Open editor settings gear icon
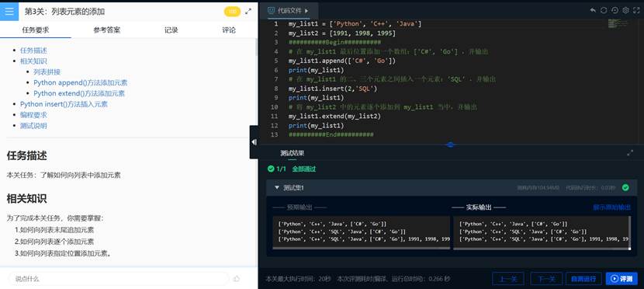644x289 pixels. coord(625,10)
